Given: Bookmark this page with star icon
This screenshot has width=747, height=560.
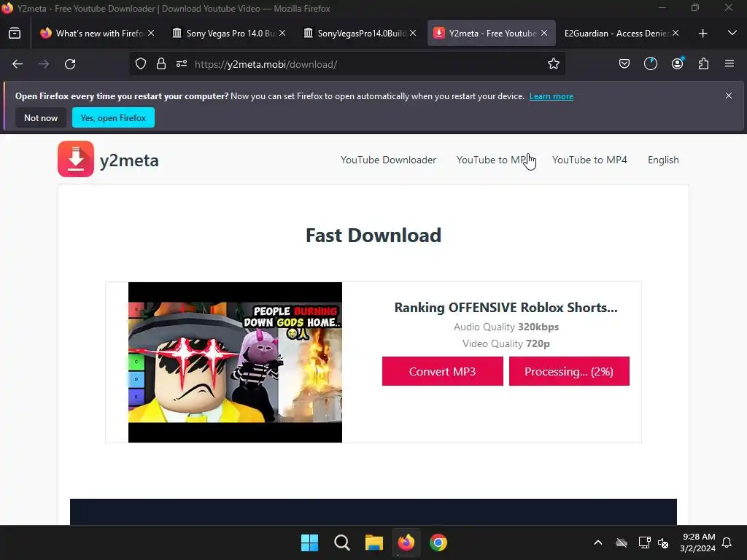Looking at the screenshot, I should point(553,64).
